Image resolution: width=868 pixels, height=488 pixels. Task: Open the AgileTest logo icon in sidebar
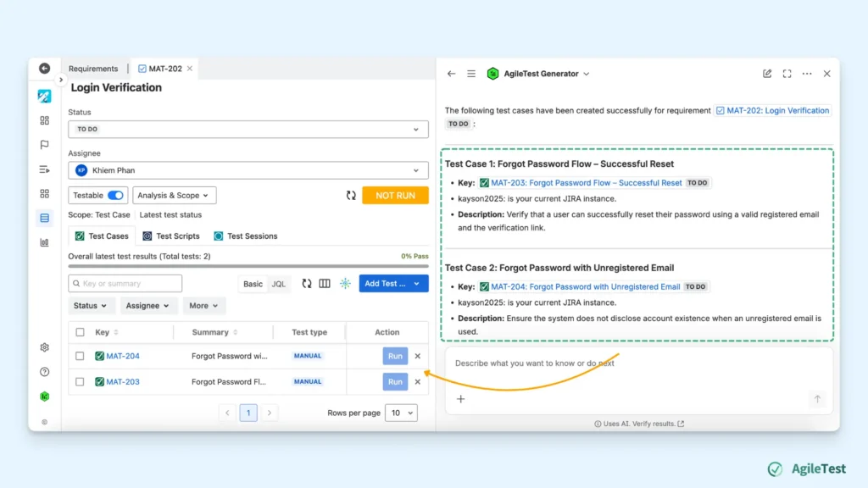[x=44, y=96]
